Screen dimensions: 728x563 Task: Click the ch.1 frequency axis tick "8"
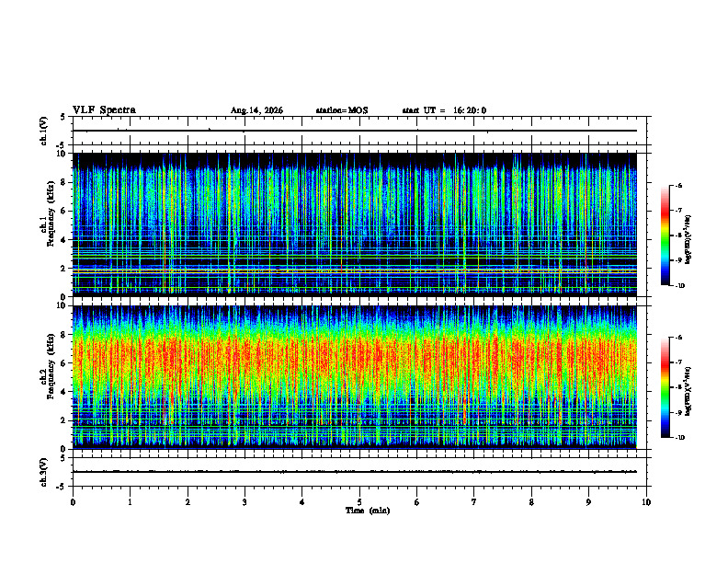tap(64, 182)
